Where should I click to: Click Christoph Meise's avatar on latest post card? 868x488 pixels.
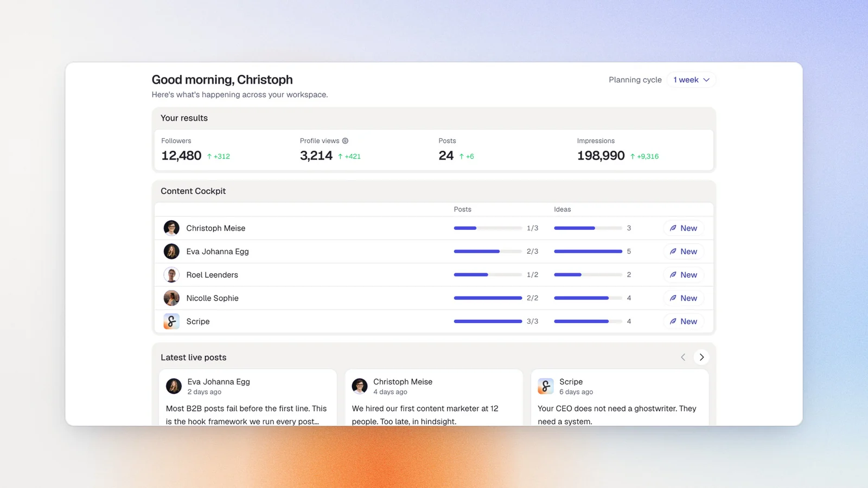pyautogui.click(x=360, y=386)
